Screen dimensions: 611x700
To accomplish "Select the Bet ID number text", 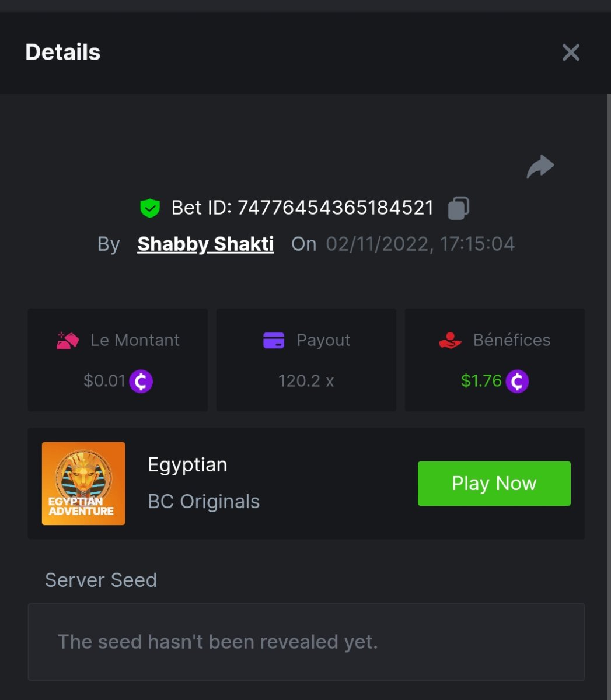I will tap(336, 208).
